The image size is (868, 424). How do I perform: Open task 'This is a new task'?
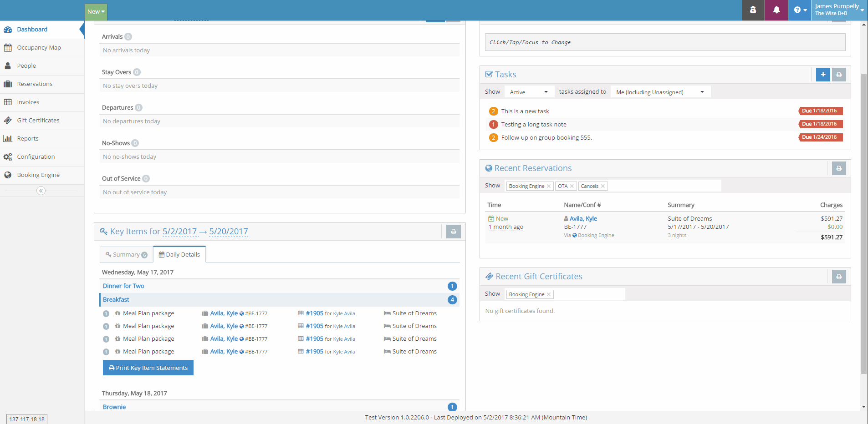(525, 111)
